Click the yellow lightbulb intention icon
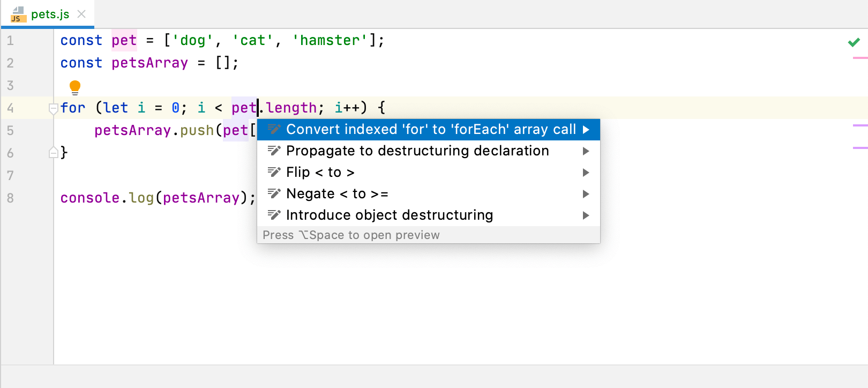Screen dimensions: 868x388 (x=75, y=87)
